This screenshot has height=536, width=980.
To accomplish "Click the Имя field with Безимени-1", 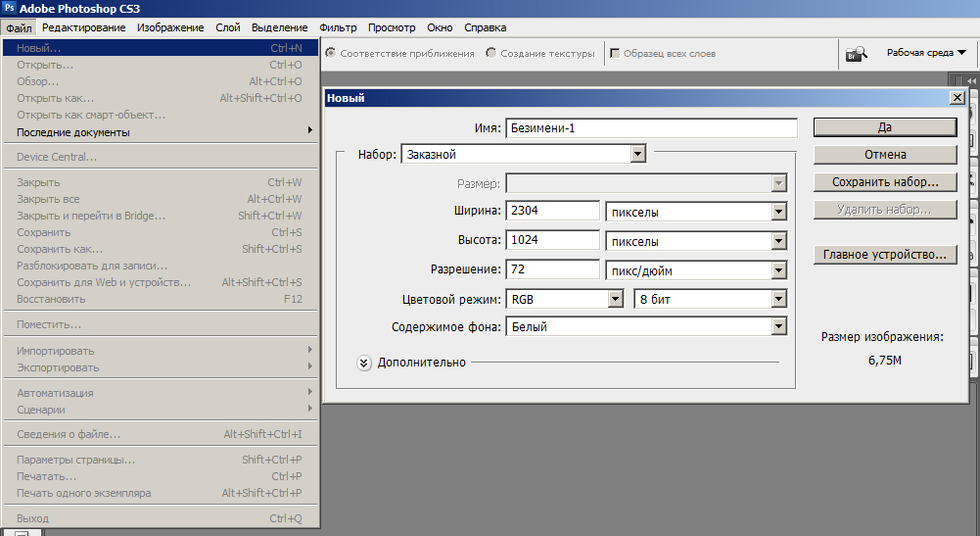I will pos(651,128).
